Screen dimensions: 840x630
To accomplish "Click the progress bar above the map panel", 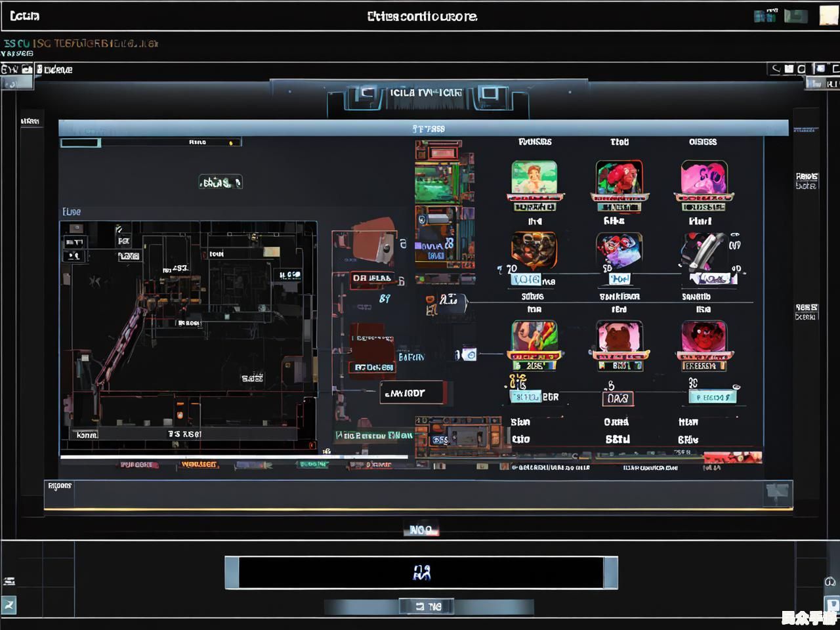I will coord(151,142).
